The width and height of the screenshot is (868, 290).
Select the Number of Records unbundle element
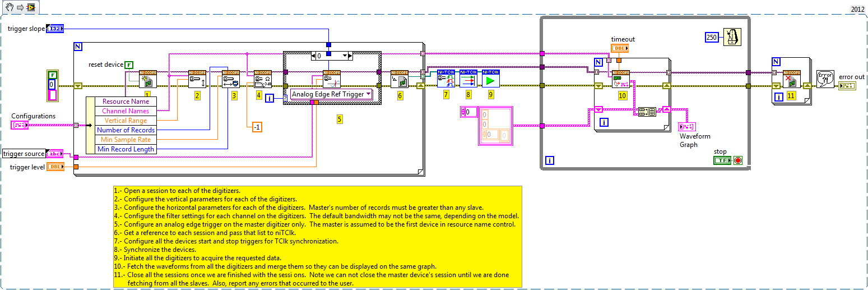click(126, 130)
